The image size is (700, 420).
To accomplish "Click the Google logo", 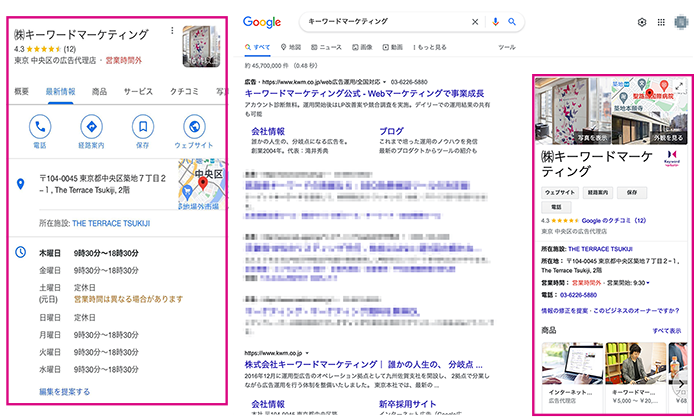I will coord(262,22).
